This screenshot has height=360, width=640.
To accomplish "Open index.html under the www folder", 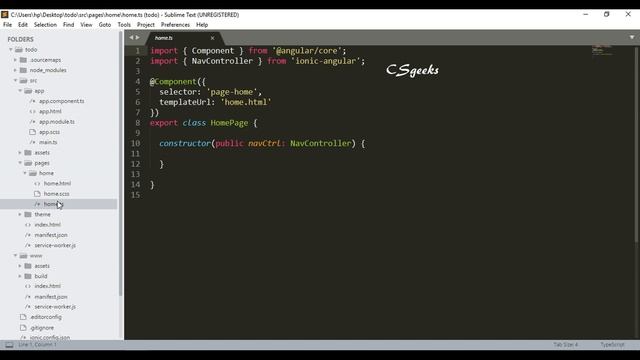I will 47,286.
